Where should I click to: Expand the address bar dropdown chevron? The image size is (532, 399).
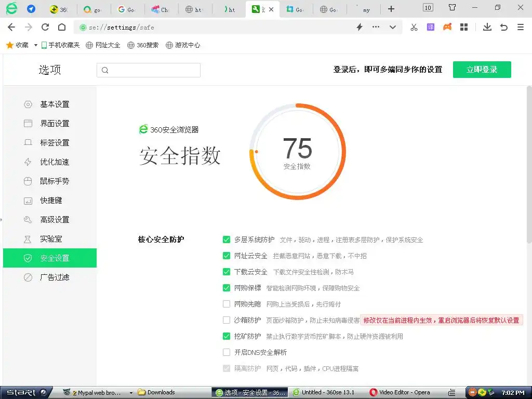(x=393, y=27)
